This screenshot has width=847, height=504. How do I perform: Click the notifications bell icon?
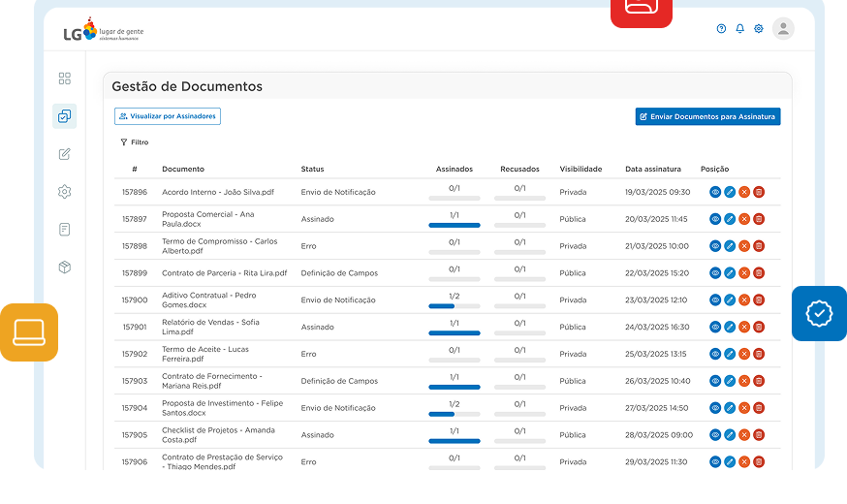[x=739, y=29]
